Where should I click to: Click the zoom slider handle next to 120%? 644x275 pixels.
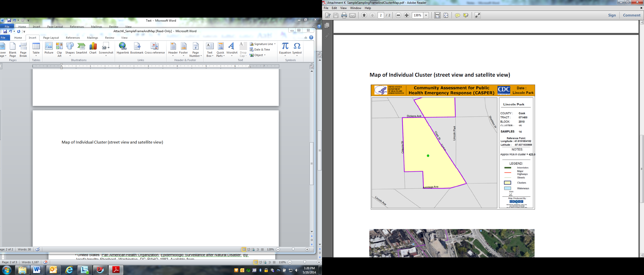click(293, 249)
